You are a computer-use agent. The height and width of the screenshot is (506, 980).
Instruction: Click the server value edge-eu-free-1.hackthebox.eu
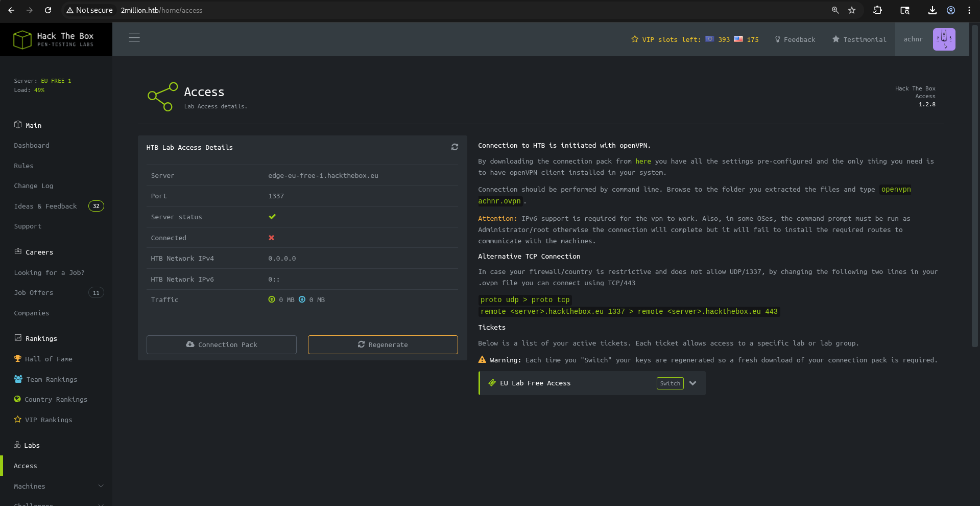tap(323, 176)
